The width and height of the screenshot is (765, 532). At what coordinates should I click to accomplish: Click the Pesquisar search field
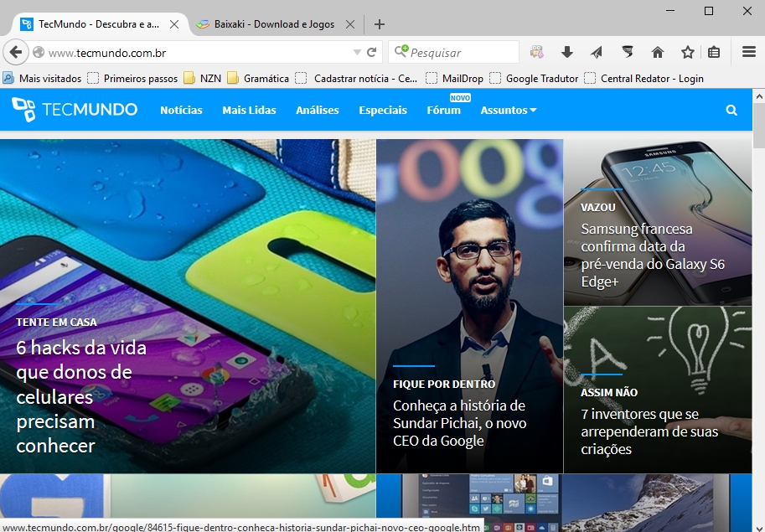[454, 52]
